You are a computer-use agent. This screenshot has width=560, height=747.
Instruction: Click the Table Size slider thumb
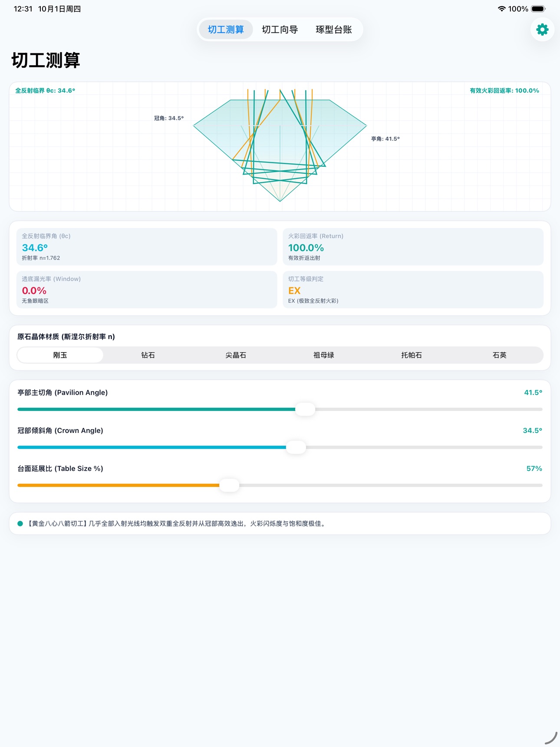coord(229,485)
